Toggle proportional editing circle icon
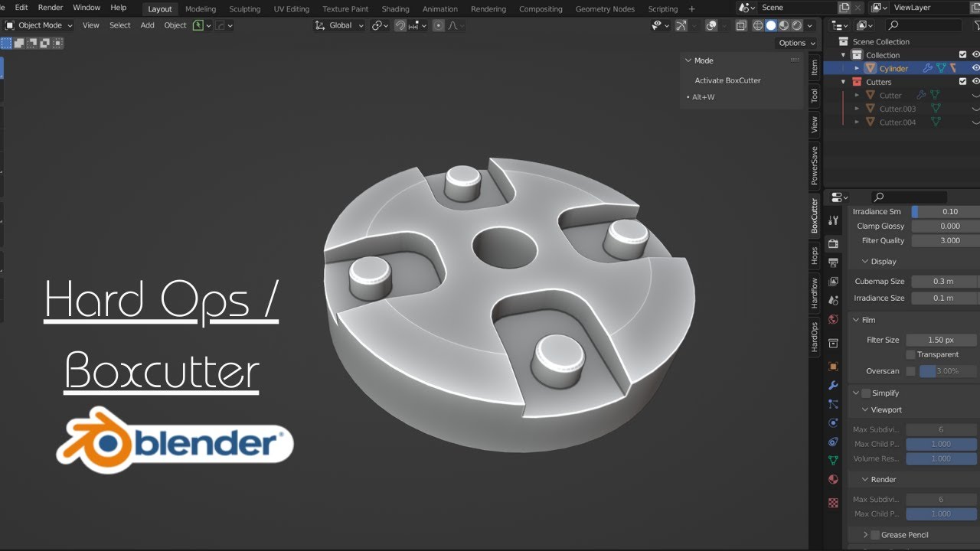Screen dimensions: 980x551 [439, 25]
